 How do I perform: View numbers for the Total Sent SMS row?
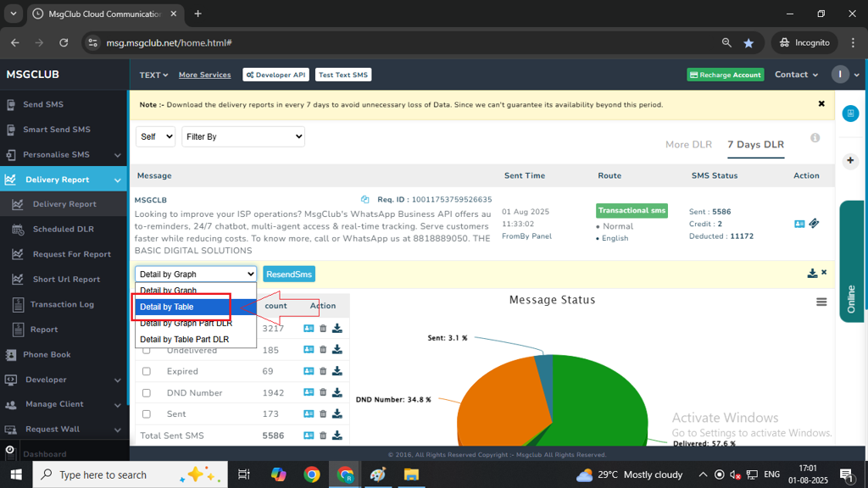[x=309, y=435]
